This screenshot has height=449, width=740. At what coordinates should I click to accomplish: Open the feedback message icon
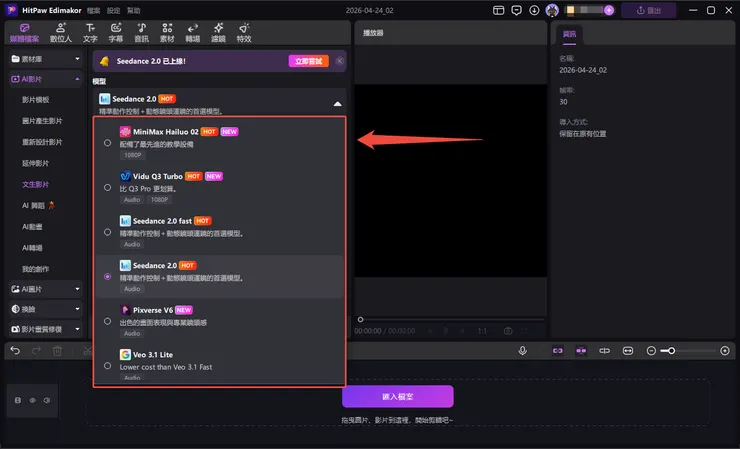516,10
